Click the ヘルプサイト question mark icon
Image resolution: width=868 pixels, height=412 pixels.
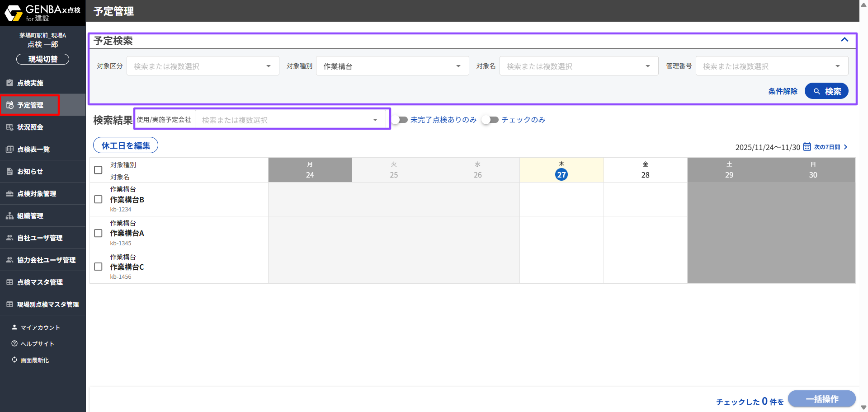pos(14,344)
